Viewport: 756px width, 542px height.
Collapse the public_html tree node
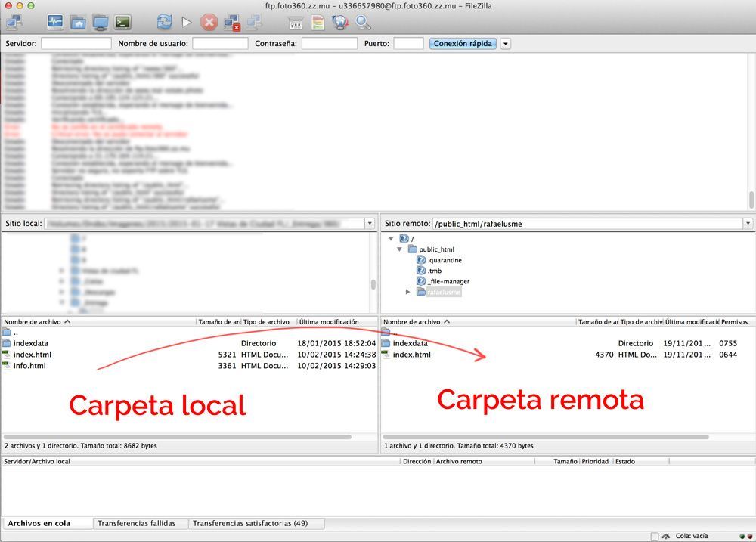click(x=399, y=249)
